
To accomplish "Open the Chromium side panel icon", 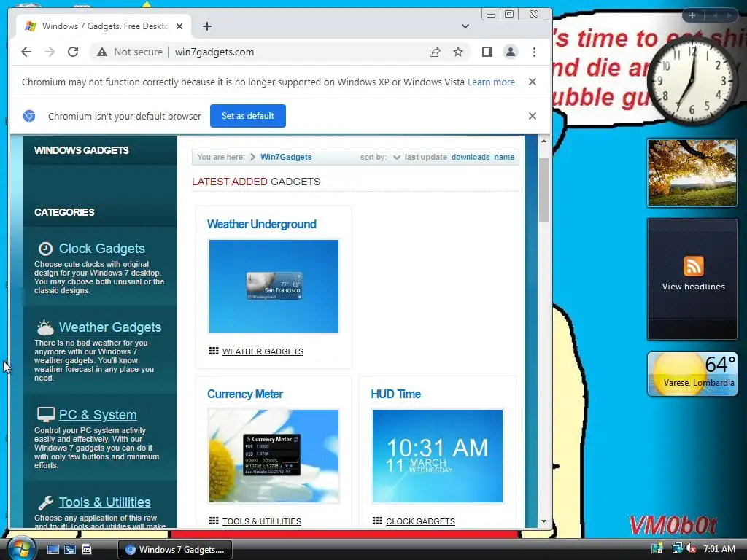I will [x=487, y=52].
